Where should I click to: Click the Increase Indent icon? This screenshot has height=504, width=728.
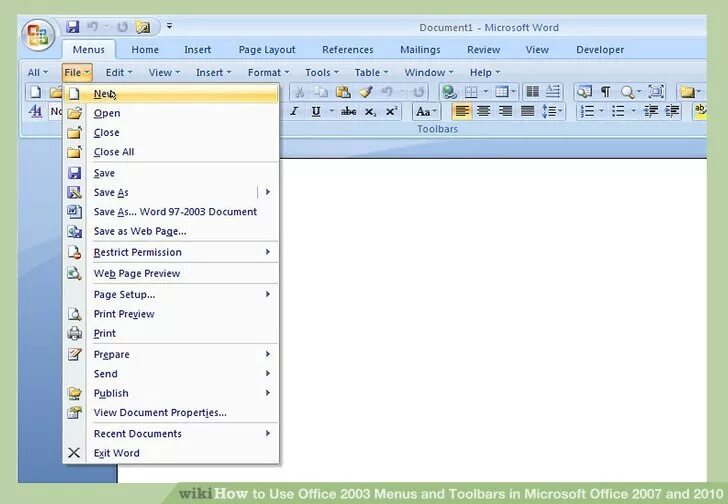672,111
